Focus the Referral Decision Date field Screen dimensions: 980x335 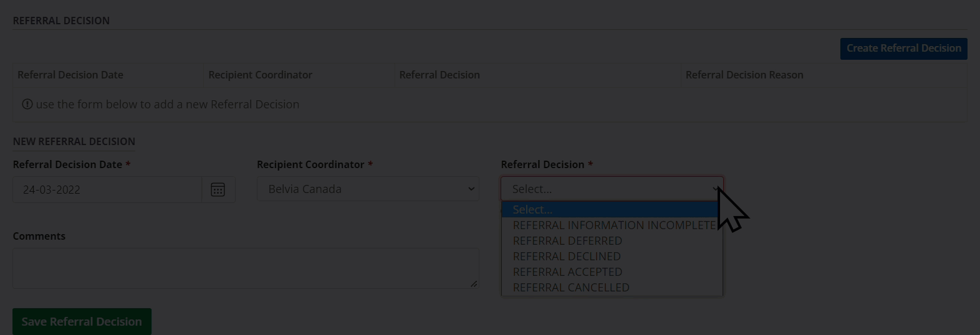pos(107,189)
